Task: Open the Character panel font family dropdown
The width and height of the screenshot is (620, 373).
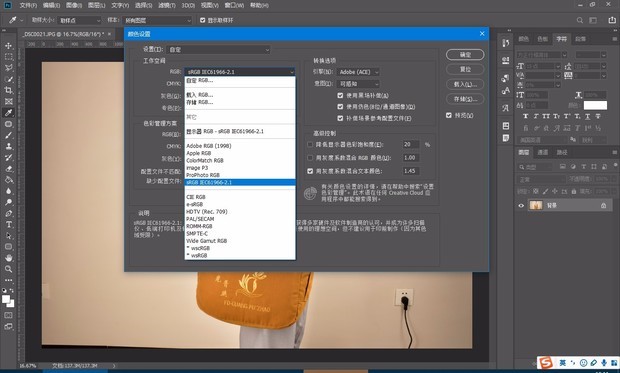Action: pyautogui.click(x=542, y=55)
